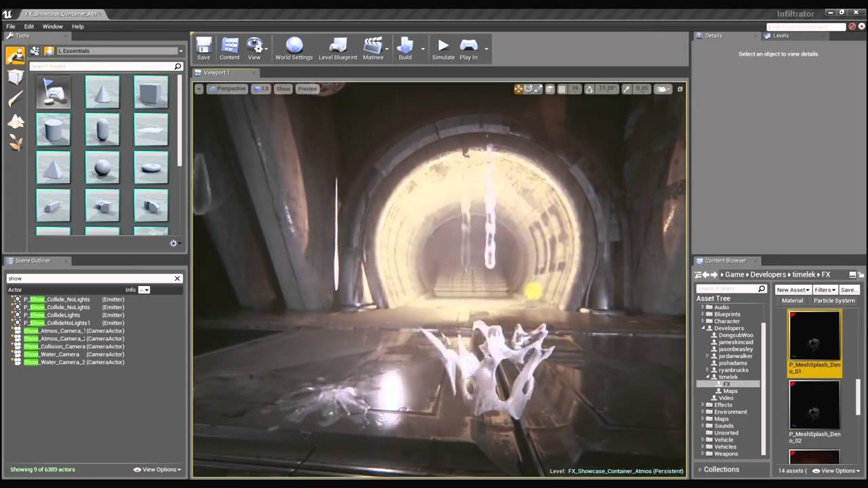The image size is (868, 488).
Task: Open the Help menu
Action: click(x=78, y=26)
